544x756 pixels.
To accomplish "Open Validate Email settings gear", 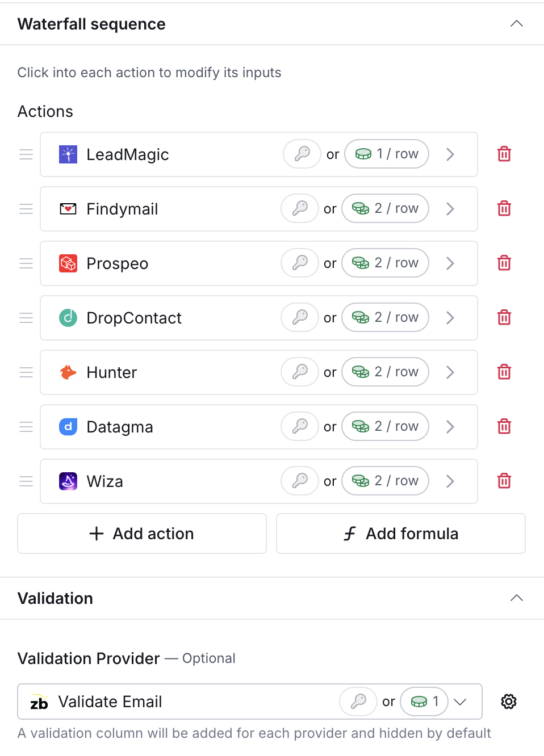I will tap(509, 702).
